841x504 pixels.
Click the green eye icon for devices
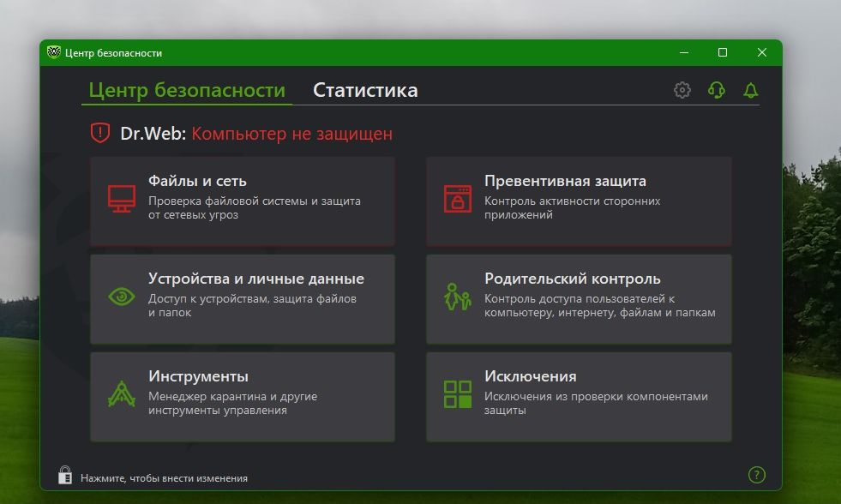122,296
